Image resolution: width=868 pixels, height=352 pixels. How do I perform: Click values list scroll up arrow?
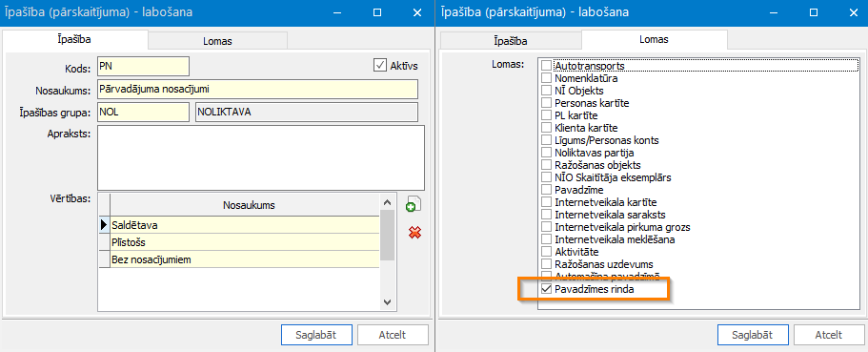pos(388,202)
